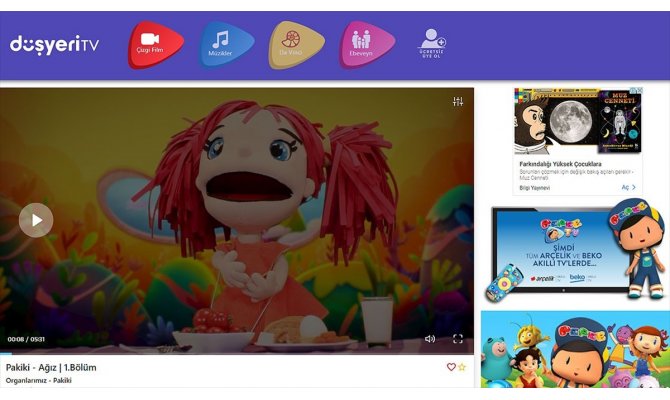
Task: Rate the video with star icon
Action: pos(462,367)
